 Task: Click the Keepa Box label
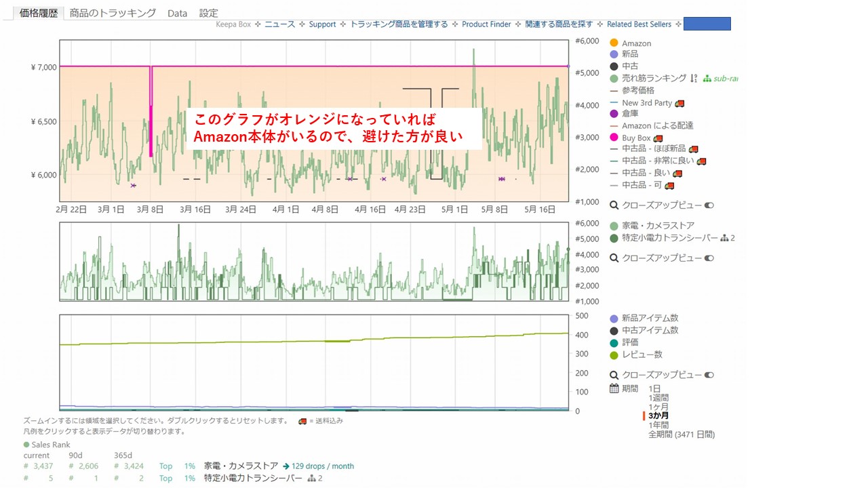tap(233, 24)
